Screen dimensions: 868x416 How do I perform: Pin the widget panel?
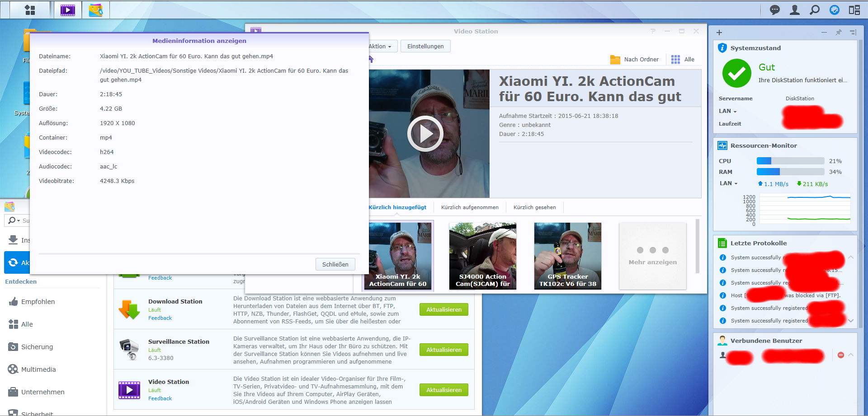838,33
